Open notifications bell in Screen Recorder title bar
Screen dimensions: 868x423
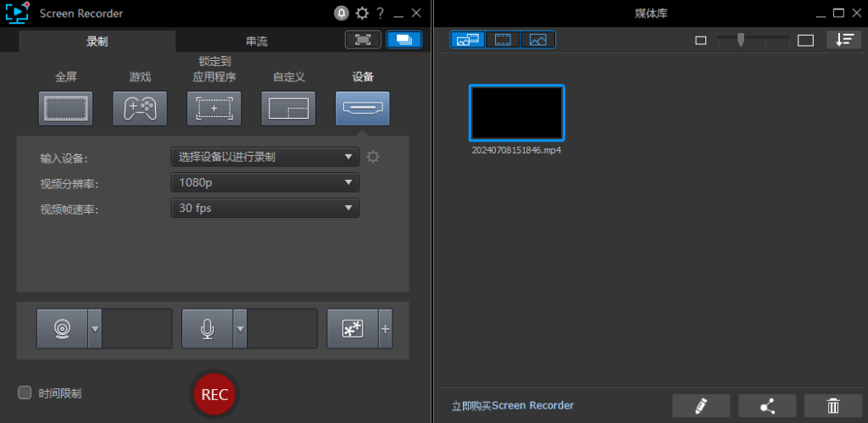342,14
